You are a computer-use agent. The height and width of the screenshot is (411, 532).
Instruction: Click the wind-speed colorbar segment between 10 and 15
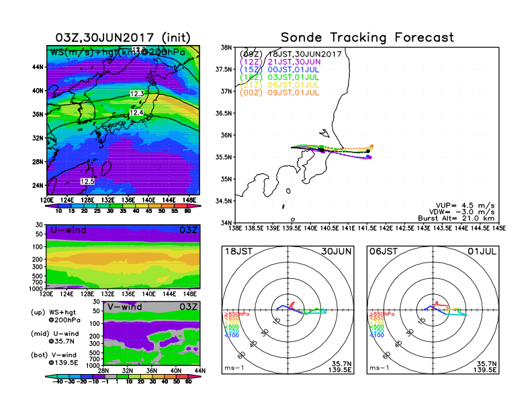coord(64,206)
